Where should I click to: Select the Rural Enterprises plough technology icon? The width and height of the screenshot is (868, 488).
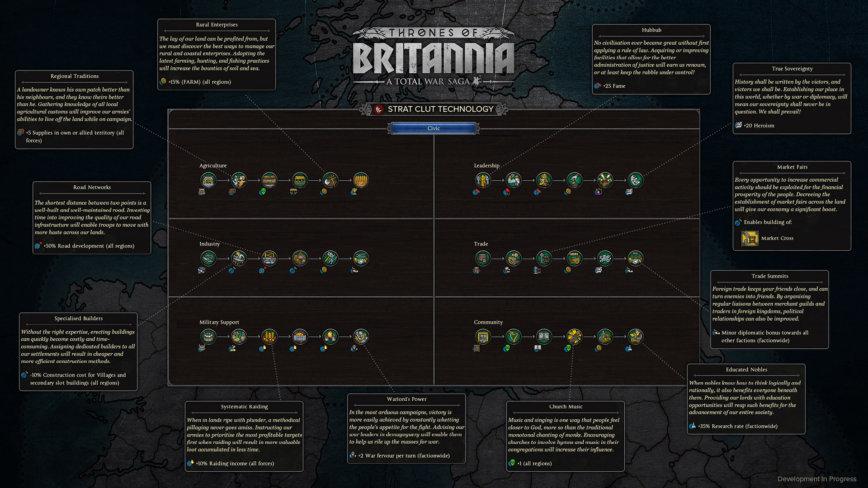click(x=330, y=180)
